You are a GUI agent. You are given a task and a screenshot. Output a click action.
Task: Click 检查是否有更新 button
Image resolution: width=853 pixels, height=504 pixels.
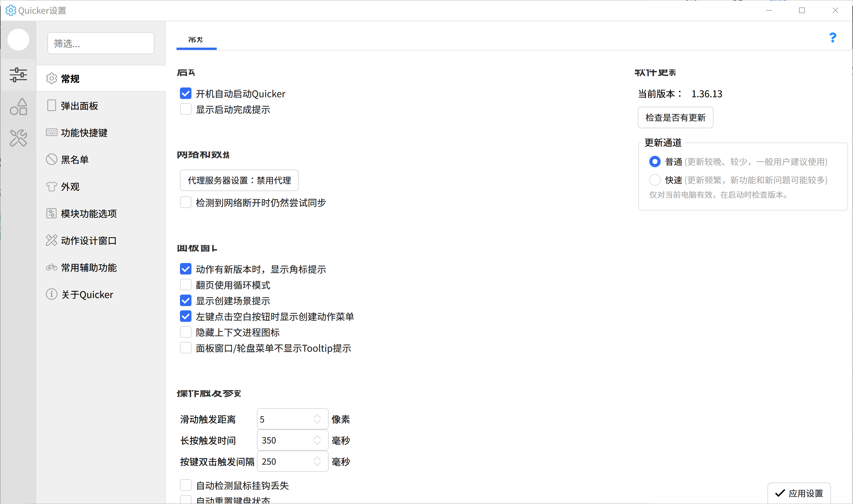pos(675,118)
